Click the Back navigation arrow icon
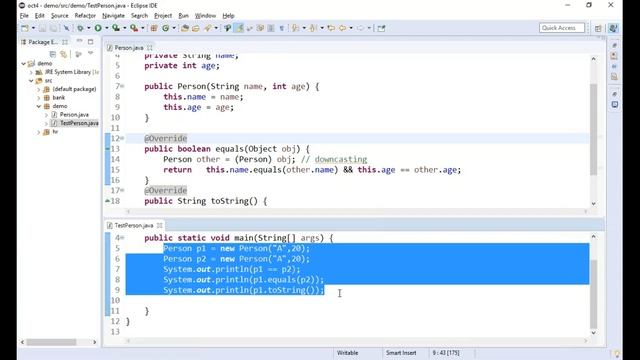The height and width of the screenshot is (360, 640). [342, 28]
